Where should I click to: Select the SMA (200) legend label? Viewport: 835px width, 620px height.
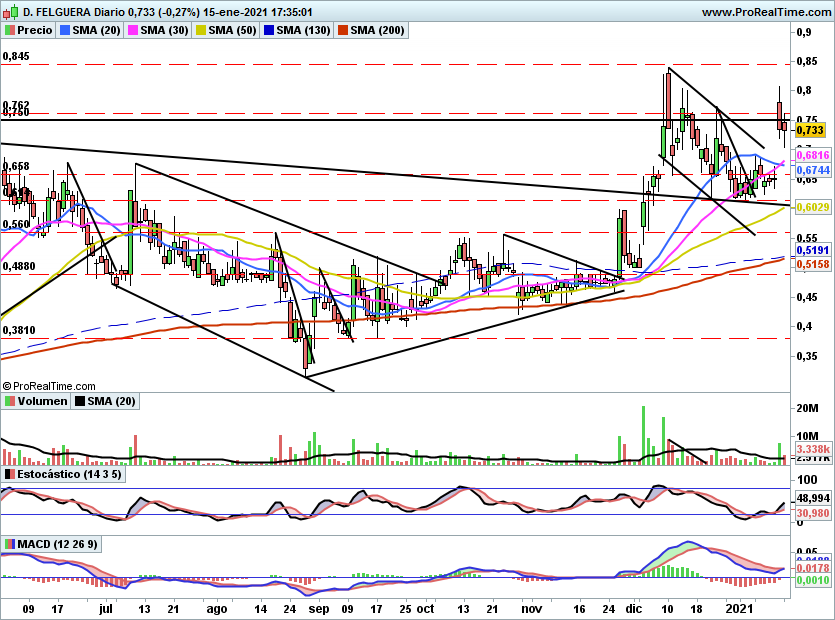pos(377,30)
